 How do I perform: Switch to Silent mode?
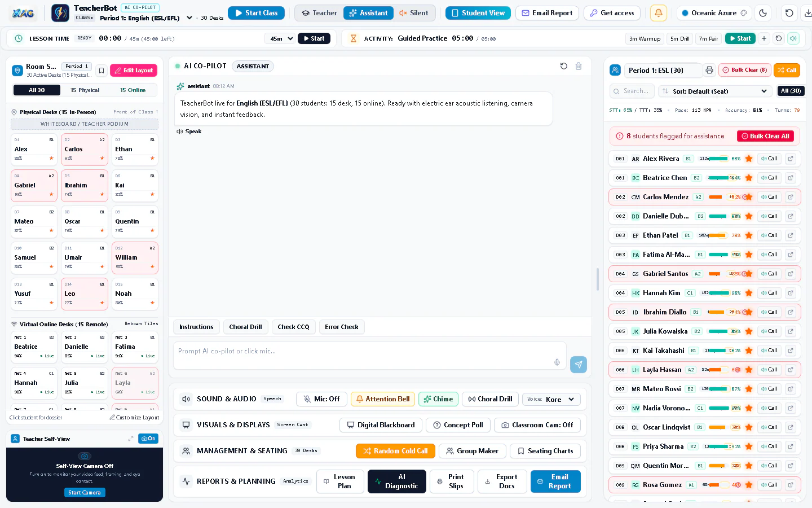pos(414,13)
